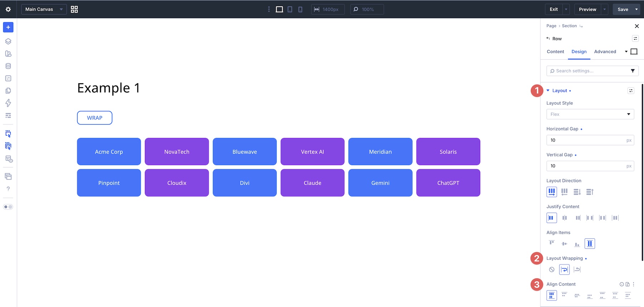Close the settings panel
644x307 pixels.
(x=636, y=26)
